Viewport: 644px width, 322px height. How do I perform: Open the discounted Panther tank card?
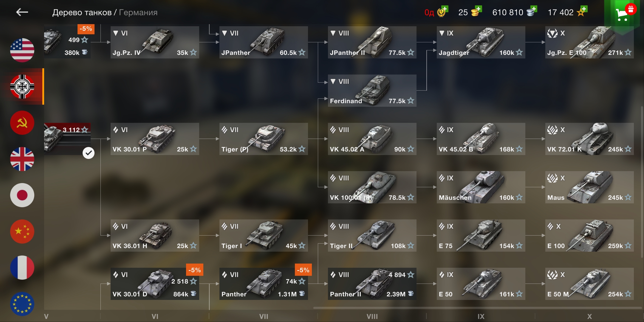click(264, 284)
